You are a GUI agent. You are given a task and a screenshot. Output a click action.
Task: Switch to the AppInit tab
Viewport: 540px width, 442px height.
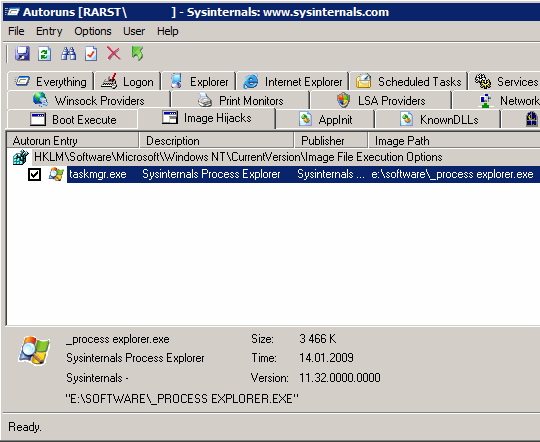(x=325, y=120)
